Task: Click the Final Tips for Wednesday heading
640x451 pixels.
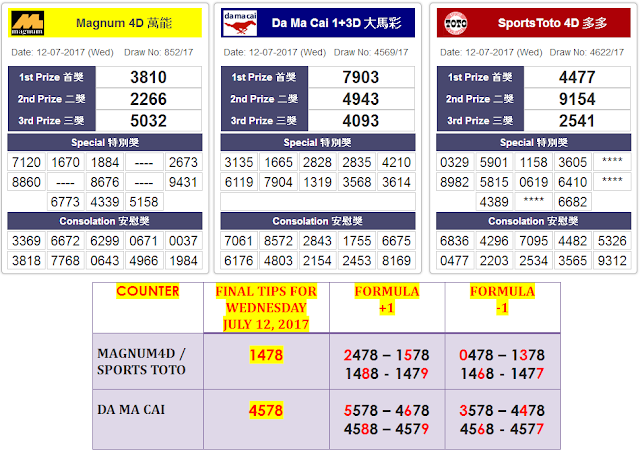Action: click(x=266, y=308)
